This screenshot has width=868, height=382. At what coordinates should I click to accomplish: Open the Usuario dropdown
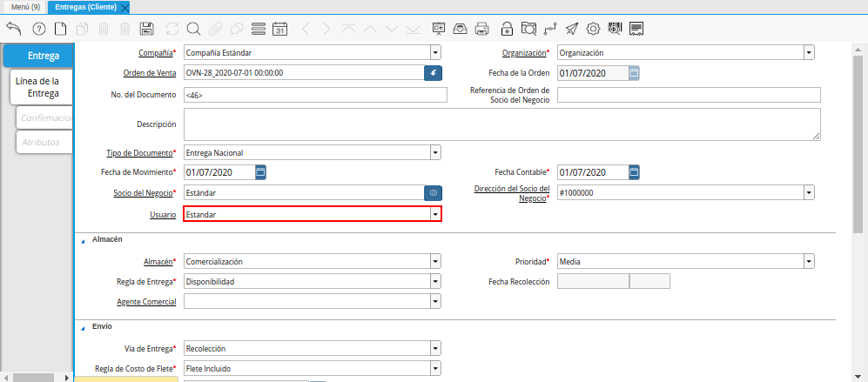(434, 214)
